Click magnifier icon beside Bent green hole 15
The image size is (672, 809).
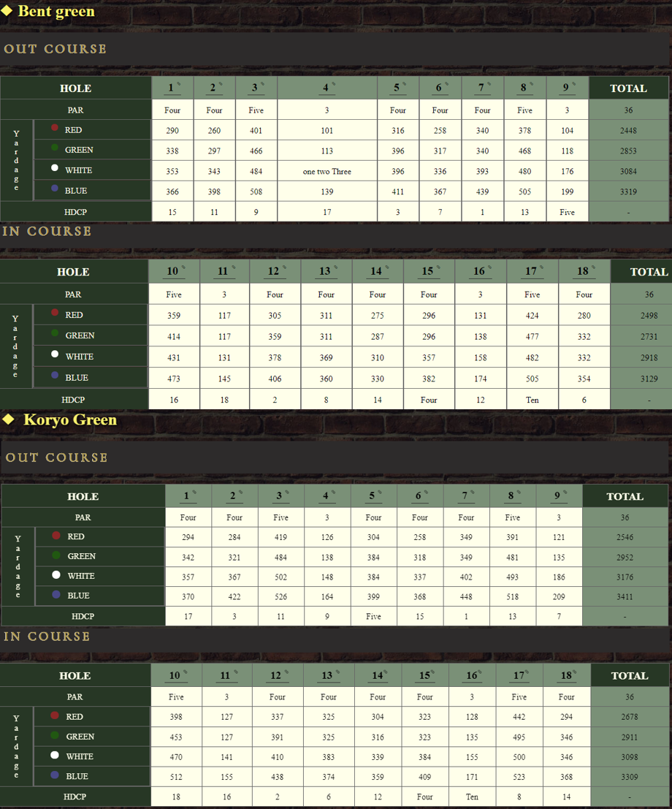point(438,267)
